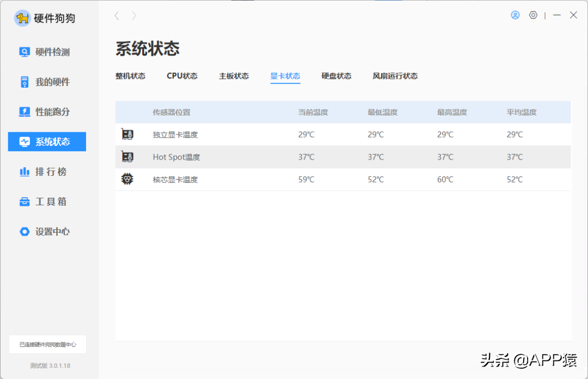The image size is (588, 379).
Task: Switch to the CPU状态 tab
Action: pos(182,76)
